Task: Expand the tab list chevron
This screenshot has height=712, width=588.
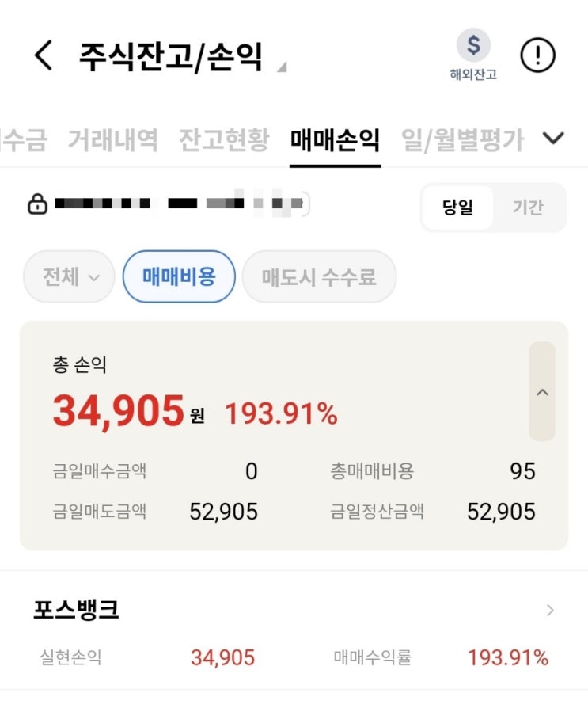Action: (553, 138)
